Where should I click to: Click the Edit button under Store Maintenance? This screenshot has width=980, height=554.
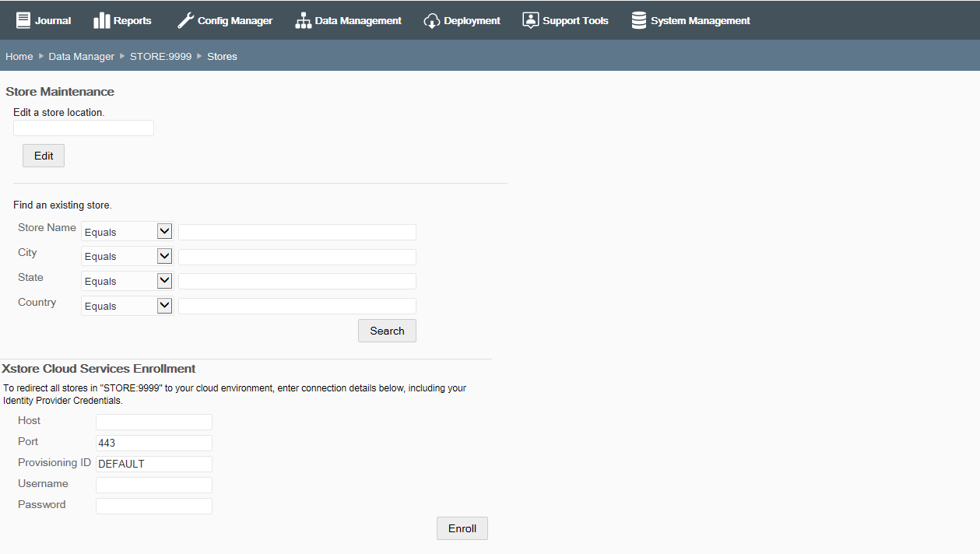(43, 155)
